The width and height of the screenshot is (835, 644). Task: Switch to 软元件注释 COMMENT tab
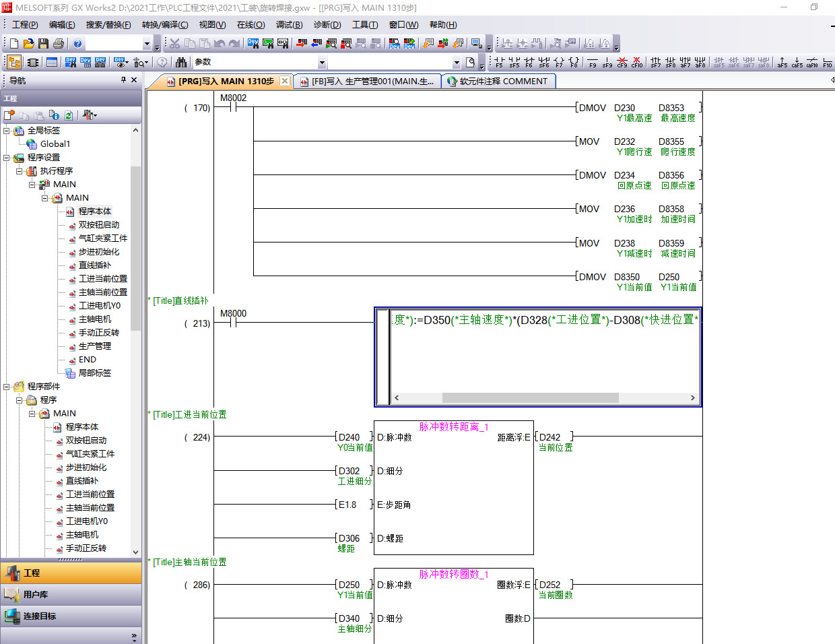tap(498, 82)
